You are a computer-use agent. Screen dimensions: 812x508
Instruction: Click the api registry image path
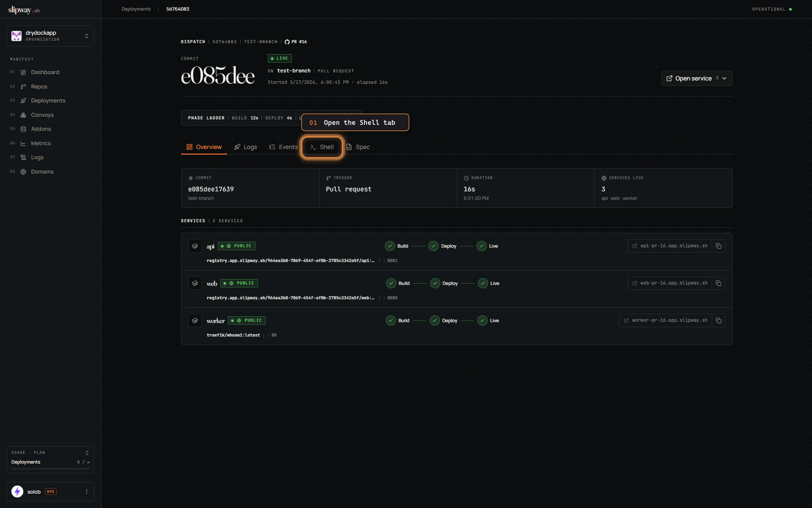(x=291, y=261)
